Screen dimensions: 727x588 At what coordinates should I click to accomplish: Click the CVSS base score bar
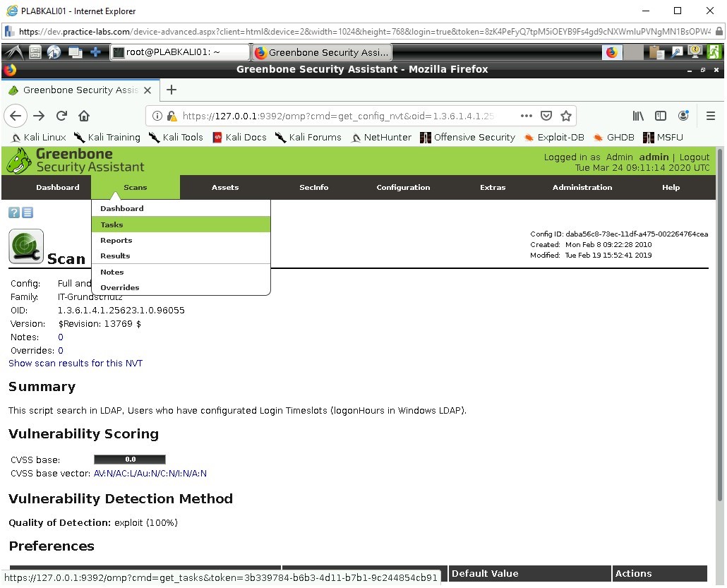tap(129, 459)
